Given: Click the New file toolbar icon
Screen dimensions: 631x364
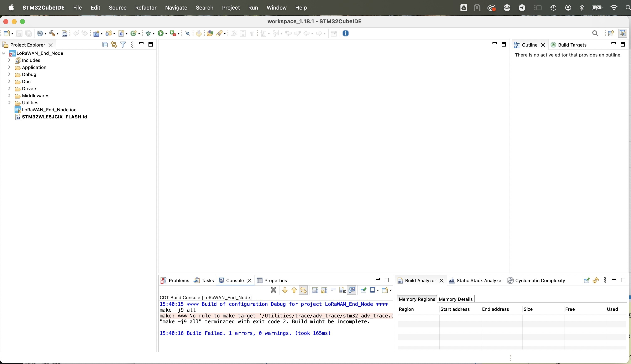Looking at the screenshot, I should 7,33.
